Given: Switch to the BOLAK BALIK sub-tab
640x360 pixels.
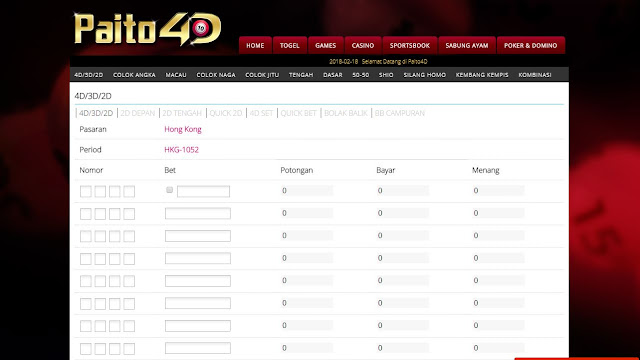Looking at the screenshot, I should (346, 113).
